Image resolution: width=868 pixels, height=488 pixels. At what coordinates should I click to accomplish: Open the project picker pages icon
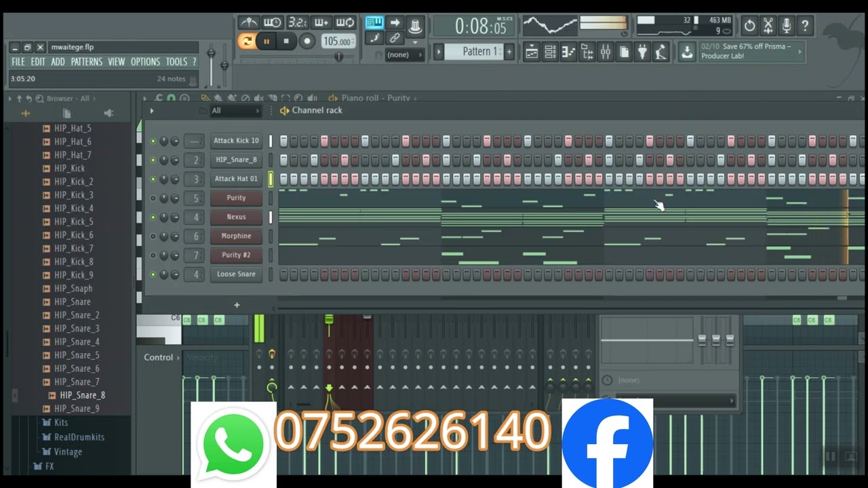[x=624, y=52]
